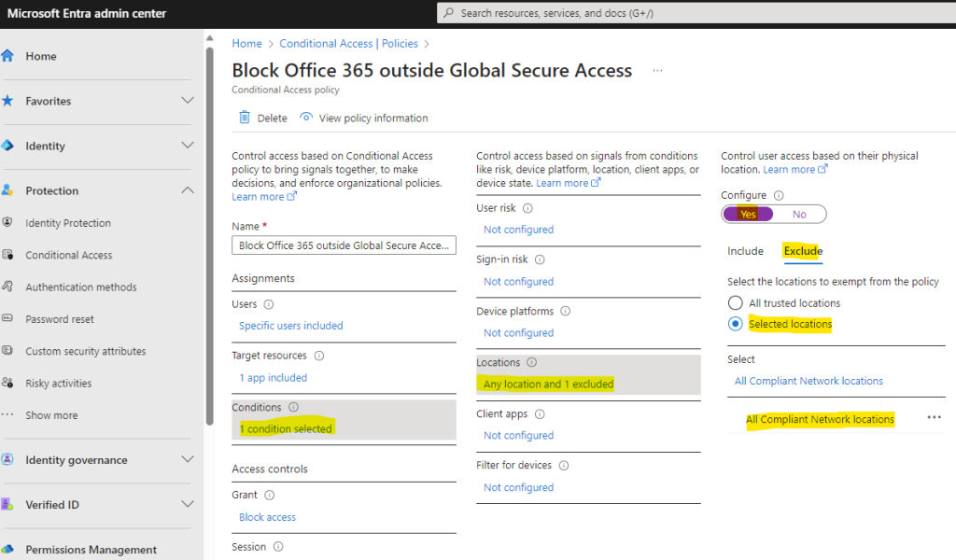The height and width of the screenshot is (560, 956).
Task: Click the Custom security attributes icon
Action: (x=7, y=350)
